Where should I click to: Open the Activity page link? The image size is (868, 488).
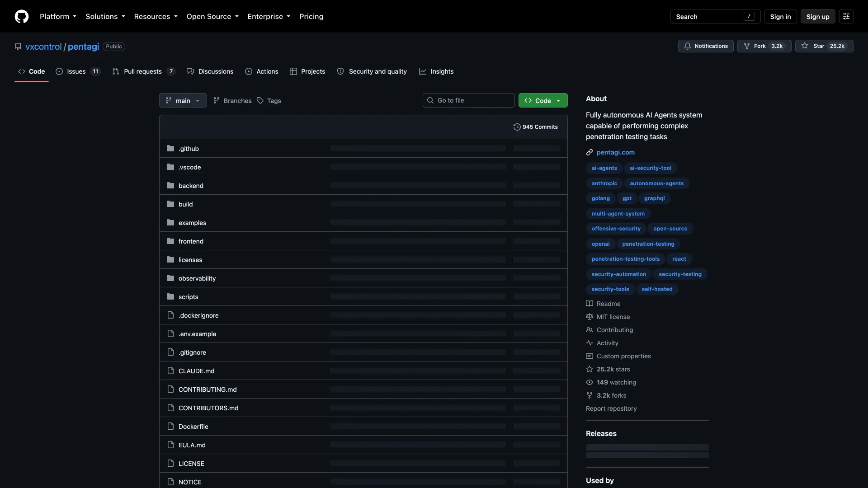coord(602,343)
